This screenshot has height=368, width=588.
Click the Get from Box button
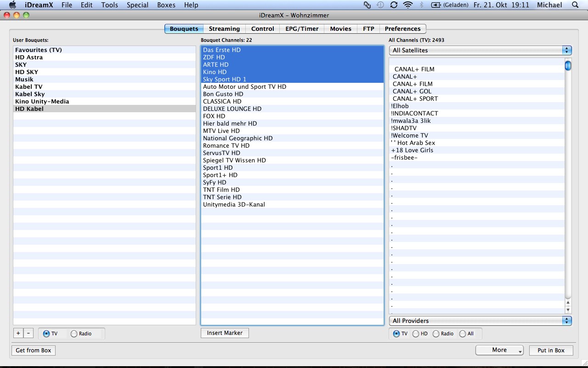click(34, 351)
